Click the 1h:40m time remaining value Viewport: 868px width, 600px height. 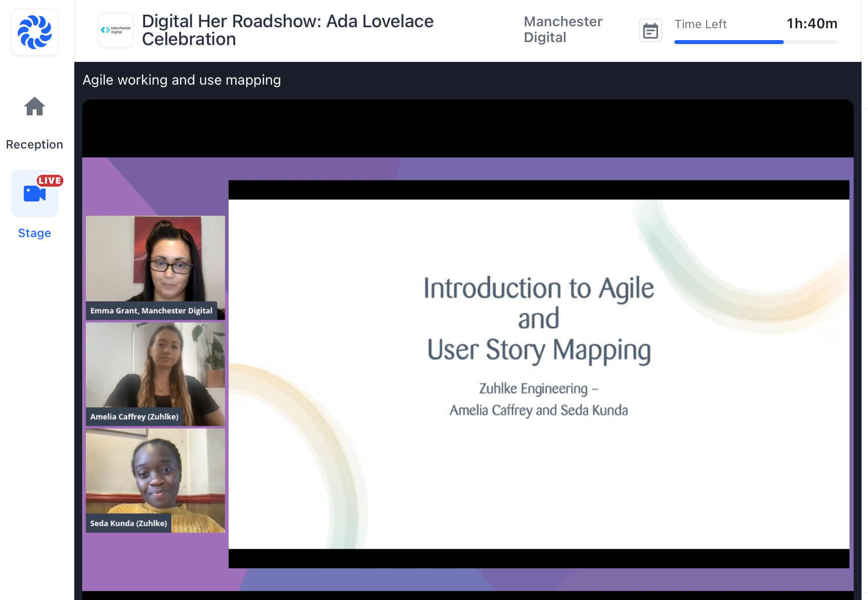point(812,23)
